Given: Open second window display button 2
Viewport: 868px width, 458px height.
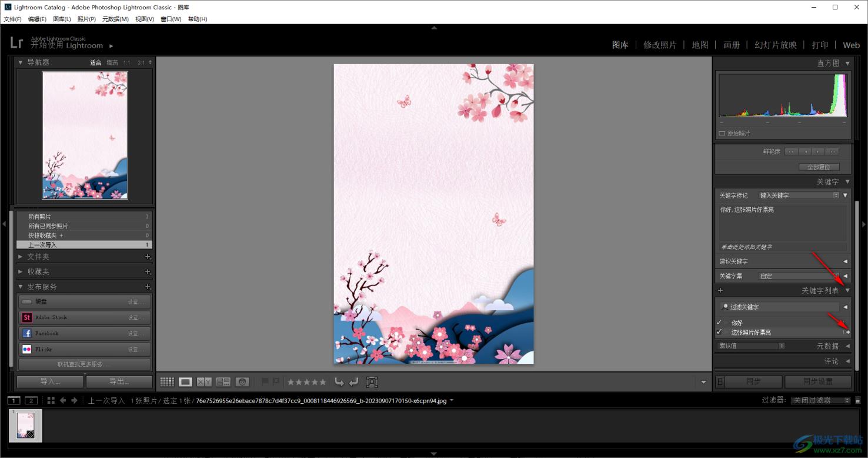Looking at the screenshot, I should point(31,401).
